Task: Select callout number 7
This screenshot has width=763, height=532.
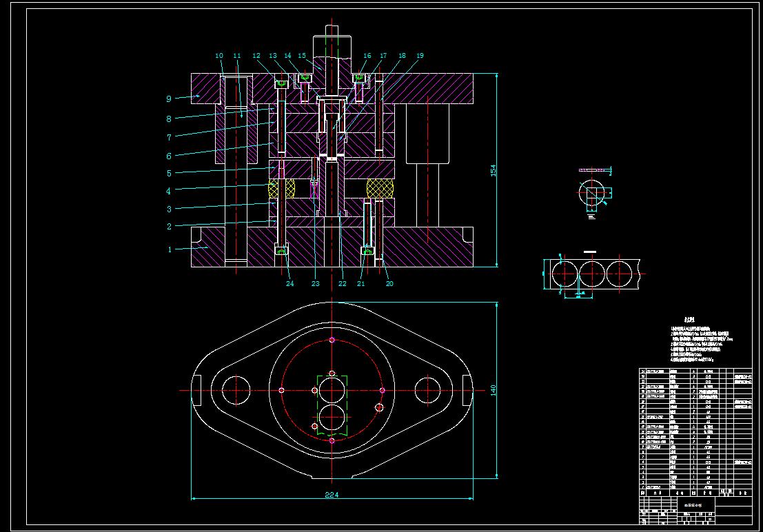Action: coord(170,137)
